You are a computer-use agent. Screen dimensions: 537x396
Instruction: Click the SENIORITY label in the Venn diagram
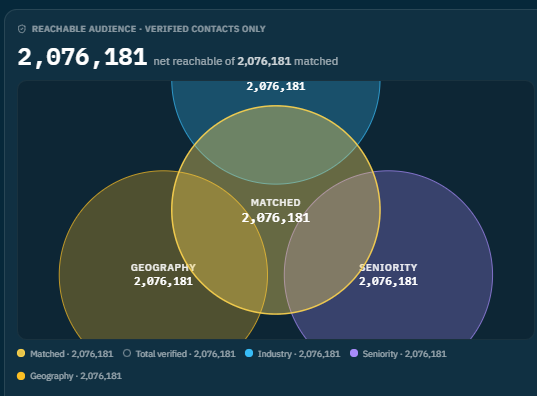[x=388, y=267]
